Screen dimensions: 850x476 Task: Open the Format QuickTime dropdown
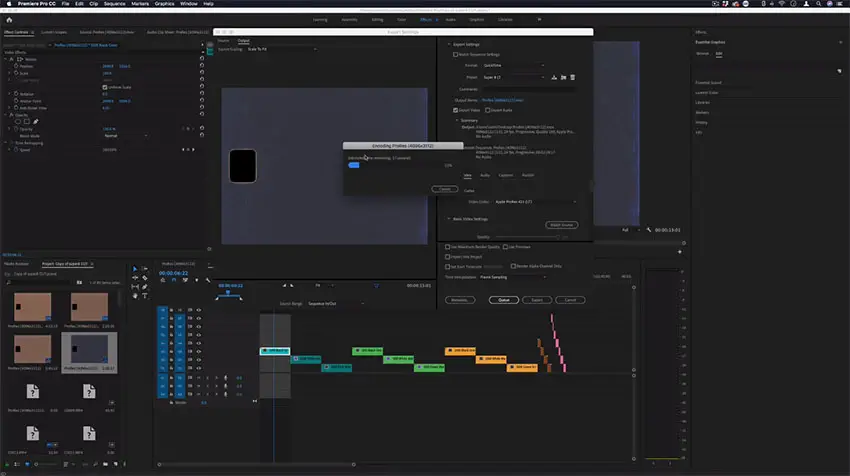point(513,66)
